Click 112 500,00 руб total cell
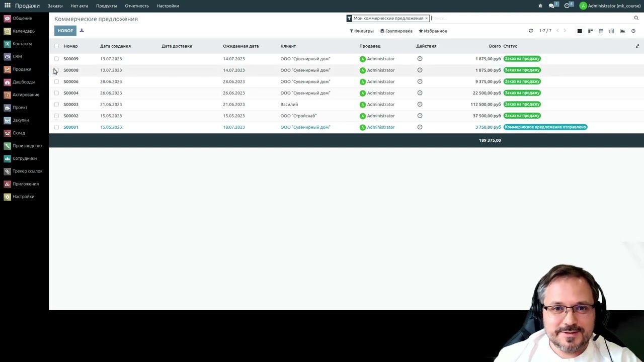Image resolution: width=644 pixels, height=362 pixels. [x=486, y=104]
